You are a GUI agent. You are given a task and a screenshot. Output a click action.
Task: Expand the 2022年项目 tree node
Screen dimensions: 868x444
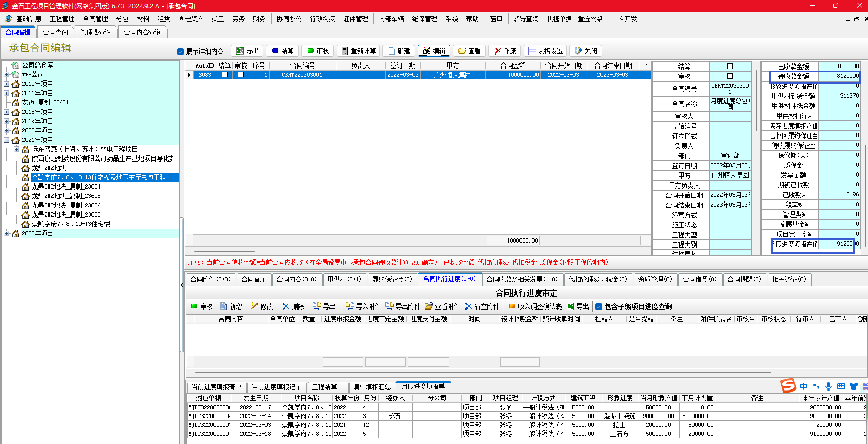tap(6, 234)
